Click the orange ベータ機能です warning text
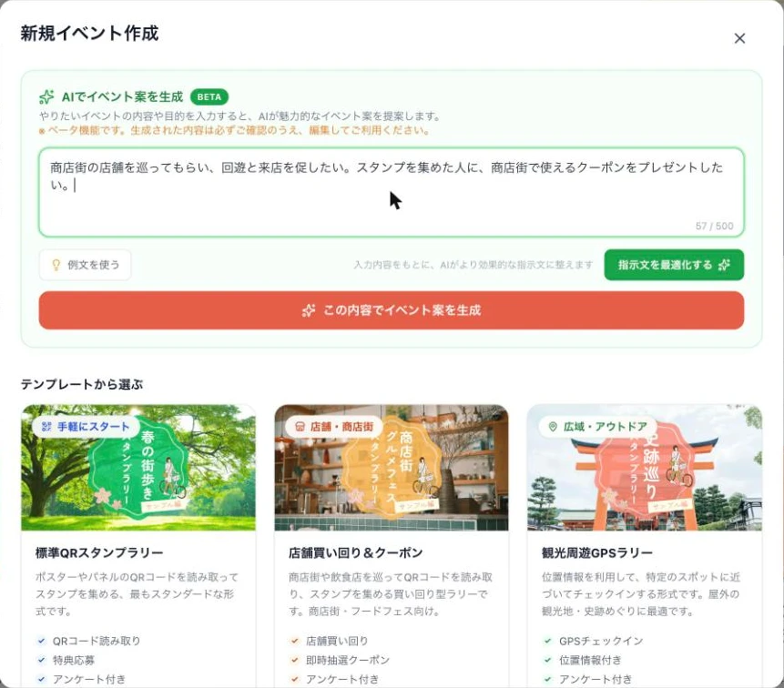This screenshot has height=688, width=784. click(x=235, y=131)
